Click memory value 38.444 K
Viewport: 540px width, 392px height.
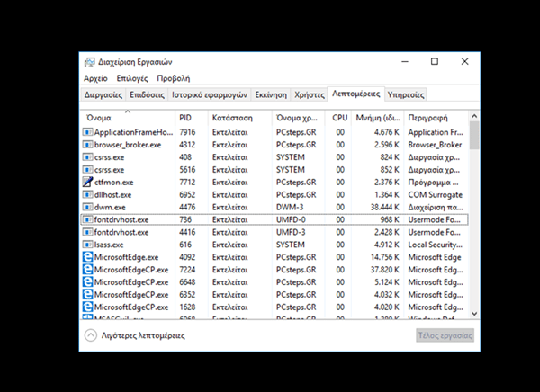pyautogui.click(x=384, y=207)
